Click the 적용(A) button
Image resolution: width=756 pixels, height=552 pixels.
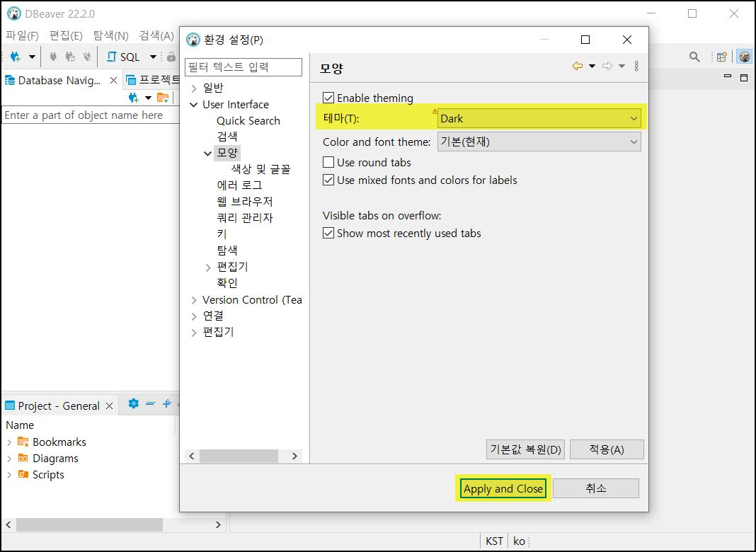pyautogui.click(x=607, y=449)
